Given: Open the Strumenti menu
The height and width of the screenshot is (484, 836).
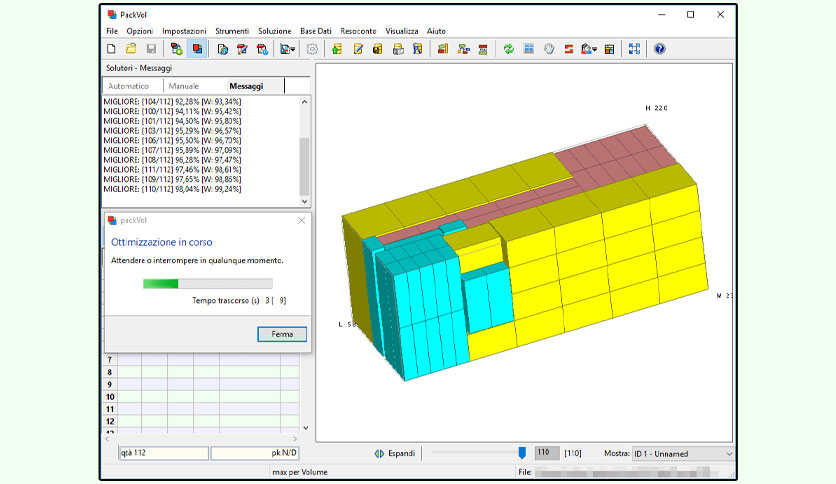Looking at the screenshot, I should [232, 31].
